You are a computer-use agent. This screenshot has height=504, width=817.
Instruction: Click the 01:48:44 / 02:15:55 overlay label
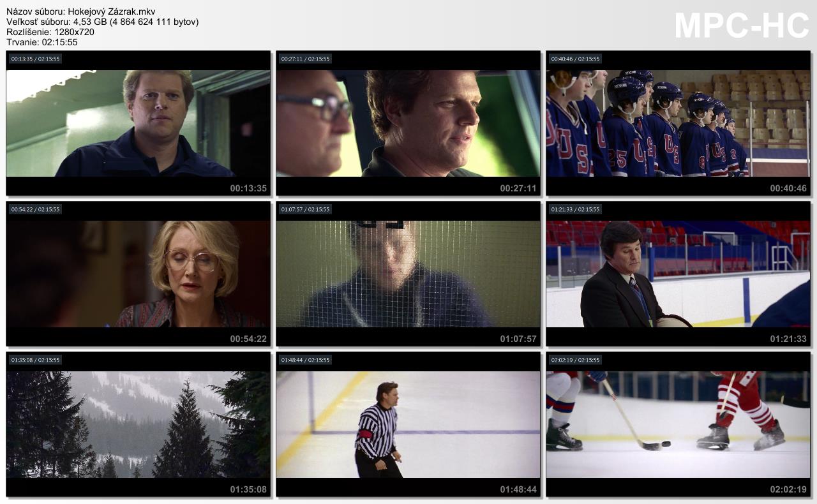coord(305,360)
